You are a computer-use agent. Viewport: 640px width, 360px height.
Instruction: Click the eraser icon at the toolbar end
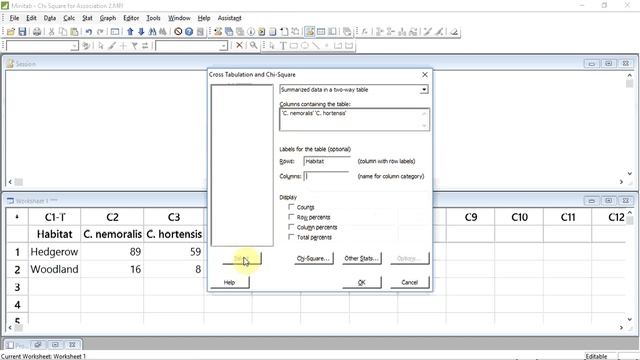pyautogui.click(x=454, y=32)
